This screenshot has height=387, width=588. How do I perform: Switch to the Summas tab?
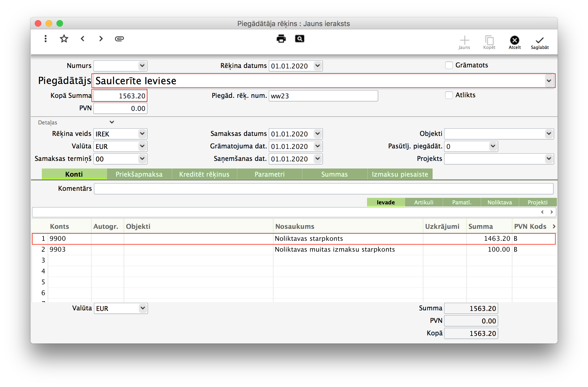coord(335,174)
